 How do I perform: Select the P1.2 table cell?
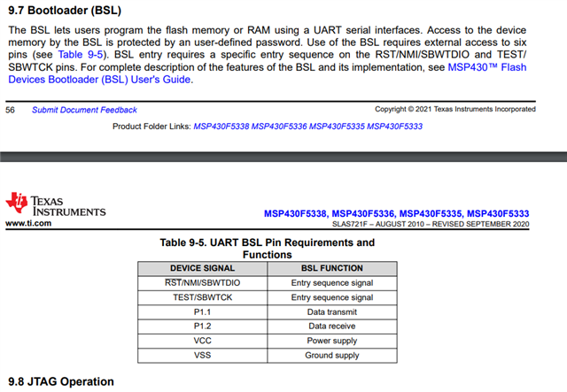(x=203, y=327)
